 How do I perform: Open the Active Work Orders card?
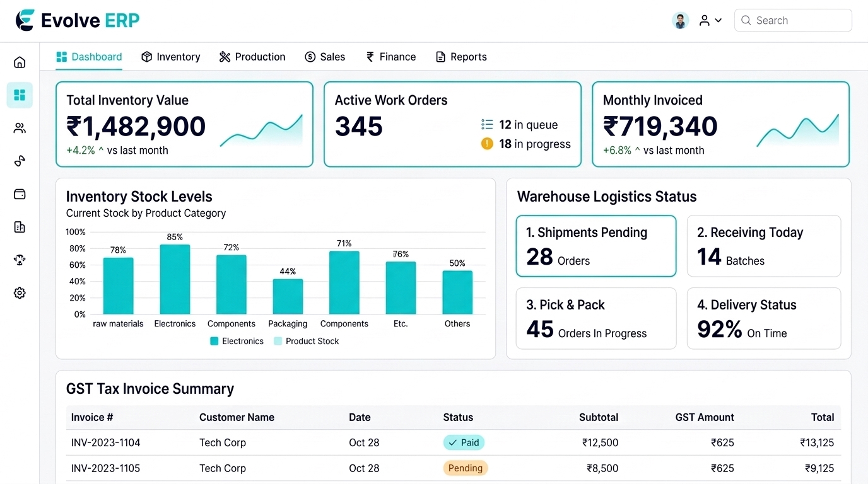(452, 124)
